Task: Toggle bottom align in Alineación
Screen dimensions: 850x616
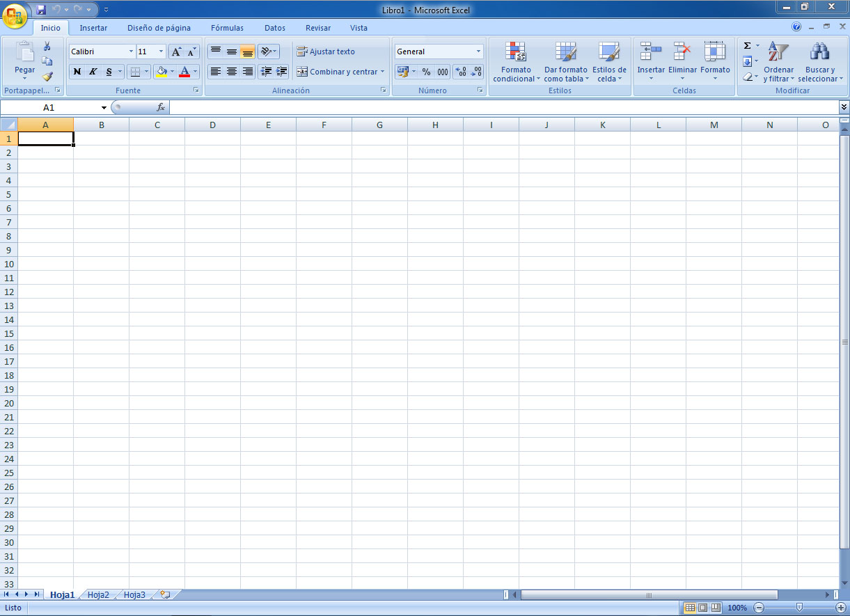Action: click(248, 52)
